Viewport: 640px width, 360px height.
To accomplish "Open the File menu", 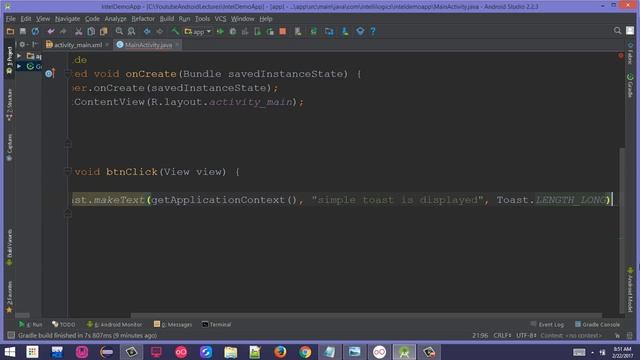I will pyautogui.click(x=11, y=19).
